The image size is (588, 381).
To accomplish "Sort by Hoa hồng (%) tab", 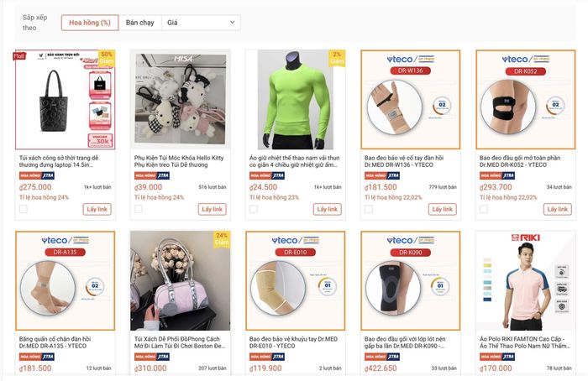I will coord(90,23).
